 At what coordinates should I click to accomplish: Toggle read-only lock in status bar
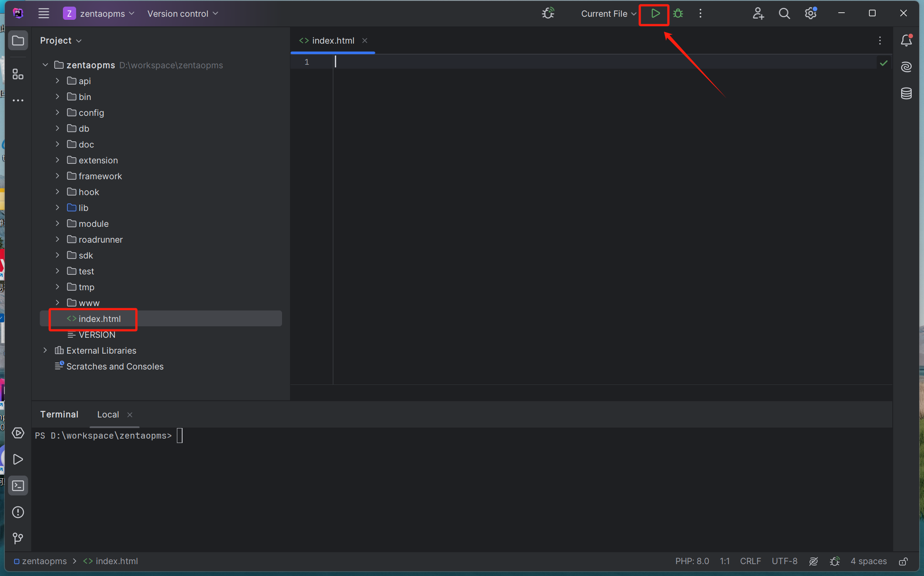[x=903, y=561]
